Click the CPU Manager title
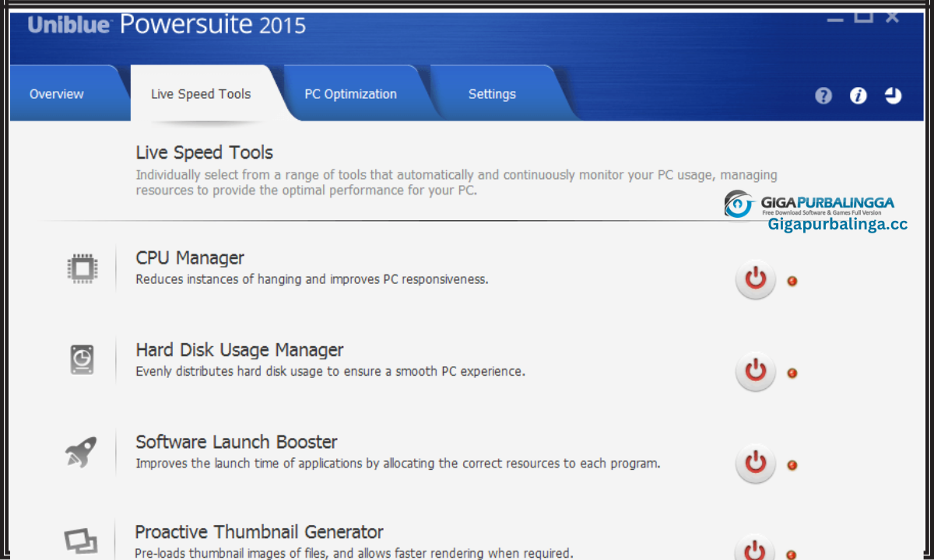The width and height of the screenshot is (934, 560). tap(190, 258)
